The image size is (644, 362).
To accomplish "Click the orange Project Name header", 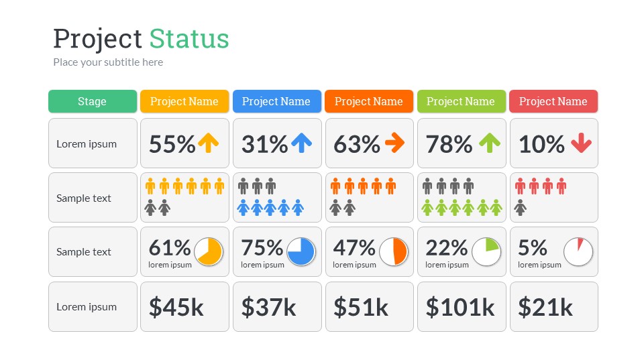I will [369, 101].
